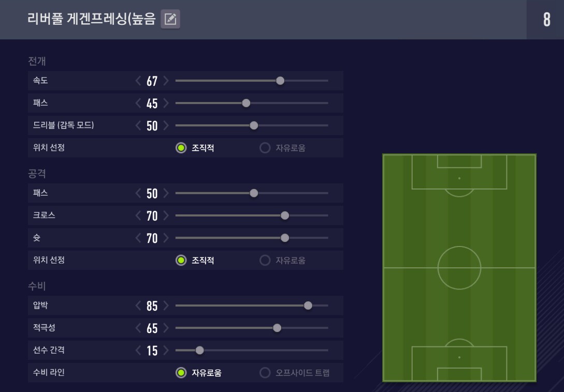Click the soccer pitch preview
The image size is (564, 392).
[459, 268]
